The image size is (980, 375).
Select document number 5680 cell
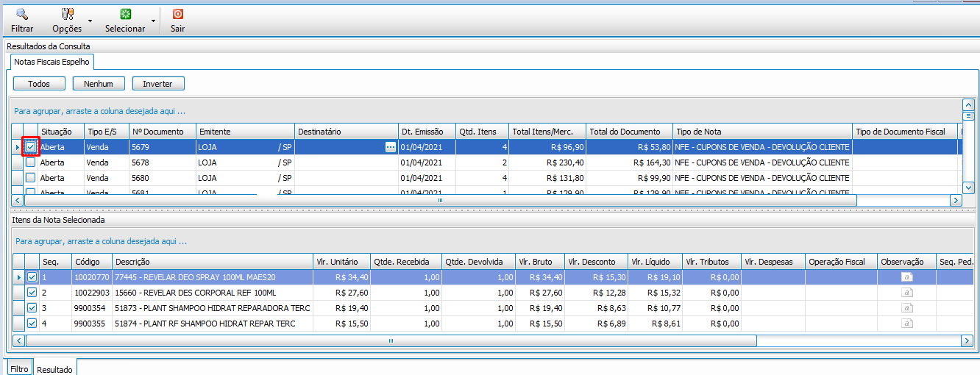(162, 178)
